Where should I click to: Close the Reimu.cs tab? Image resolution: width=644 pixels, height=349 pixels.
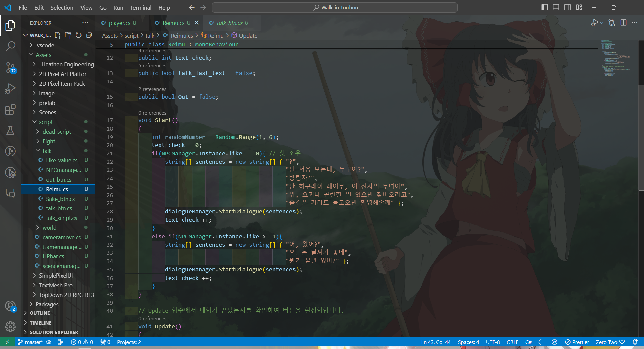(197, 23)
